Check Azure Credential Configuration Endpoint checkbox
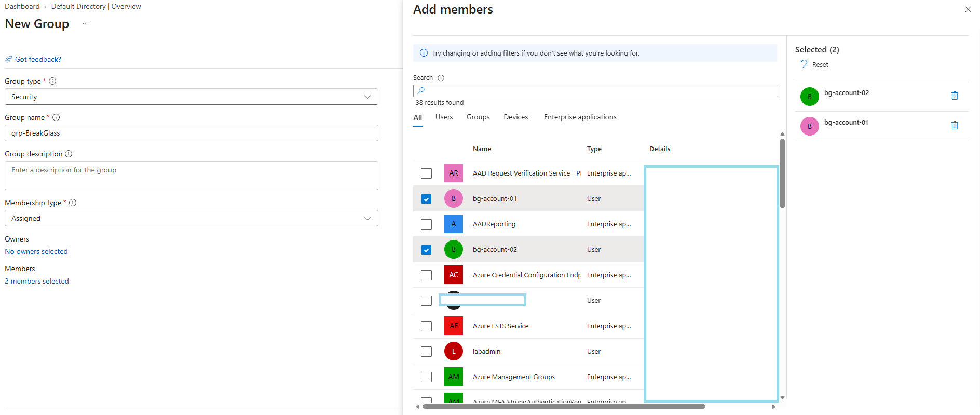The height and width of the screenshot is (415, 980). tap(426, 275)
